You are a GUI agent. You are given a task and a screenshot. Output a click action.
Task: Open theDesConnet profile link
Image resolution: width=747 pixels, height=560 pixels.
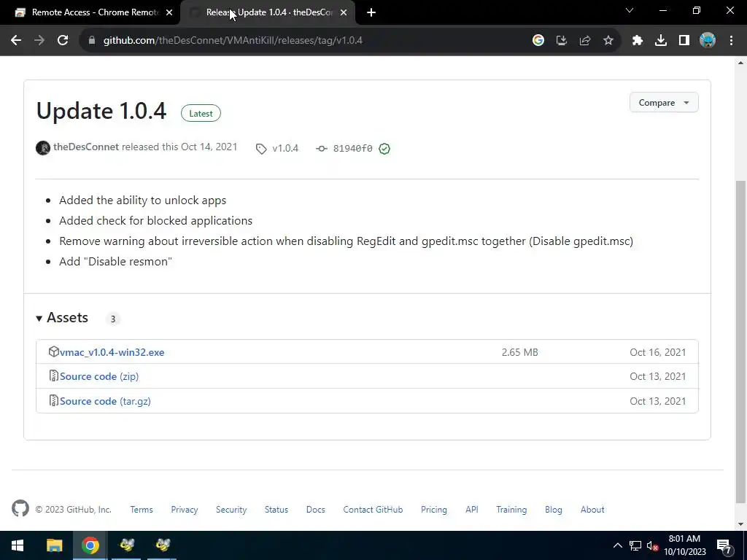pos(86,147)
